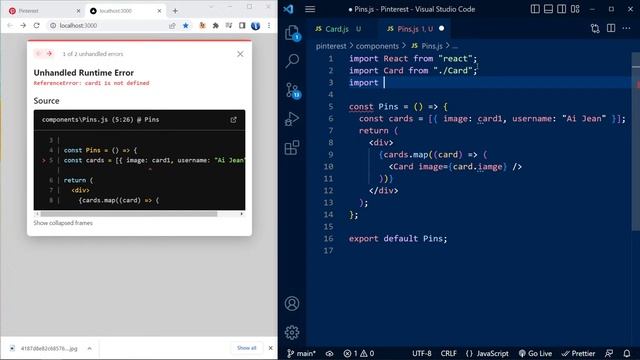The image size is (640, 360).
Task: Bookmark this page with the star
Action: 186,25
